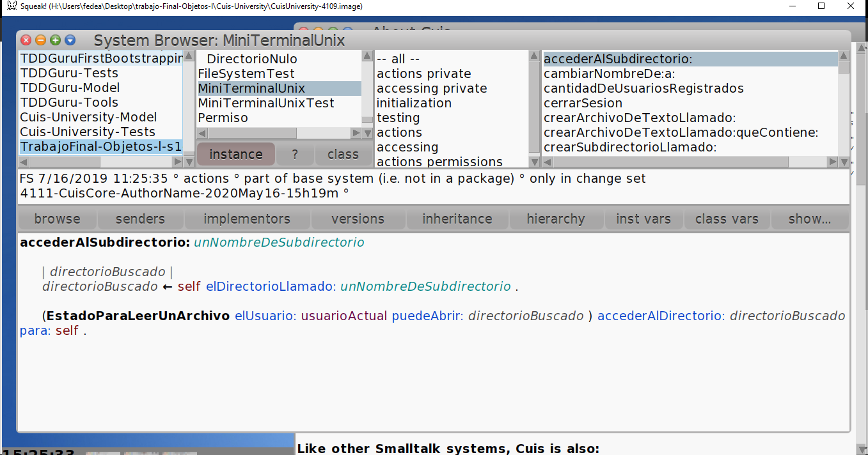Select the instance side button

coord(236,153)
